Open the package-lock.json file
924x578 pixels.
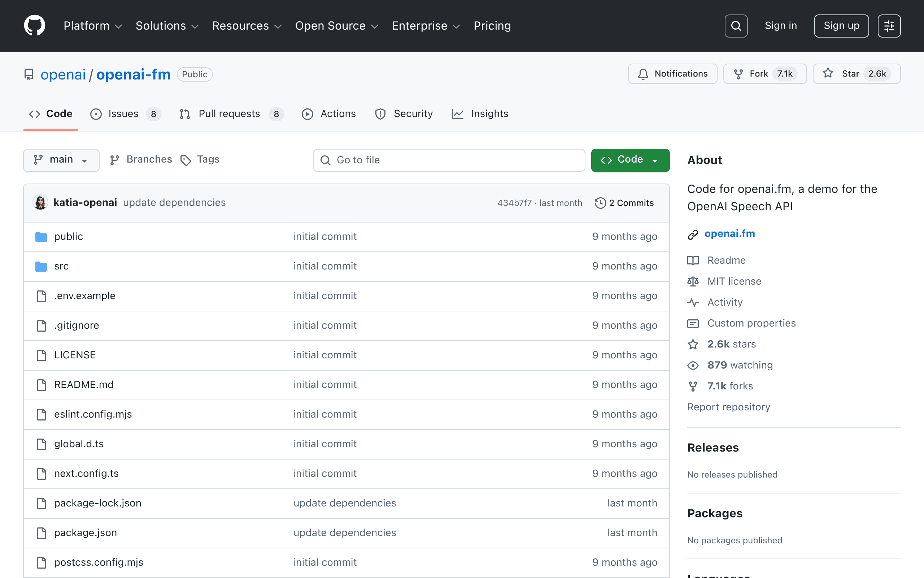pyautogui.click(x=98, y=503)
